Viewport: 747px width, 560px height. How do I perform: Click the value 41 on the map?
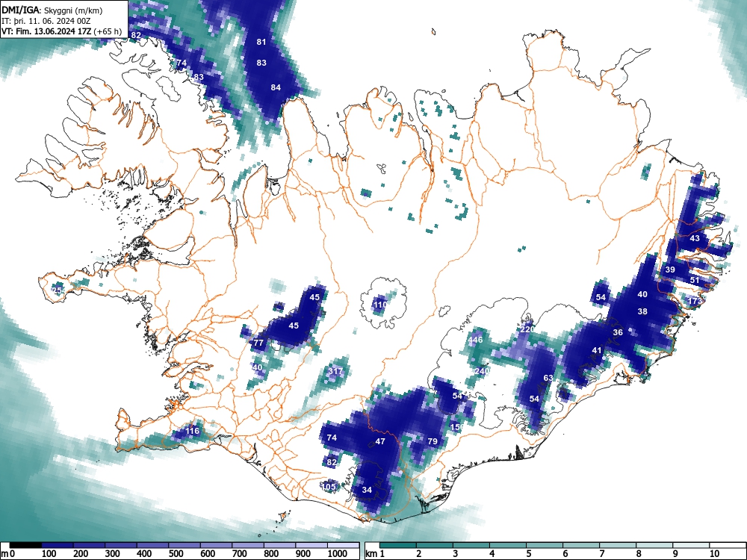[596, 350]
